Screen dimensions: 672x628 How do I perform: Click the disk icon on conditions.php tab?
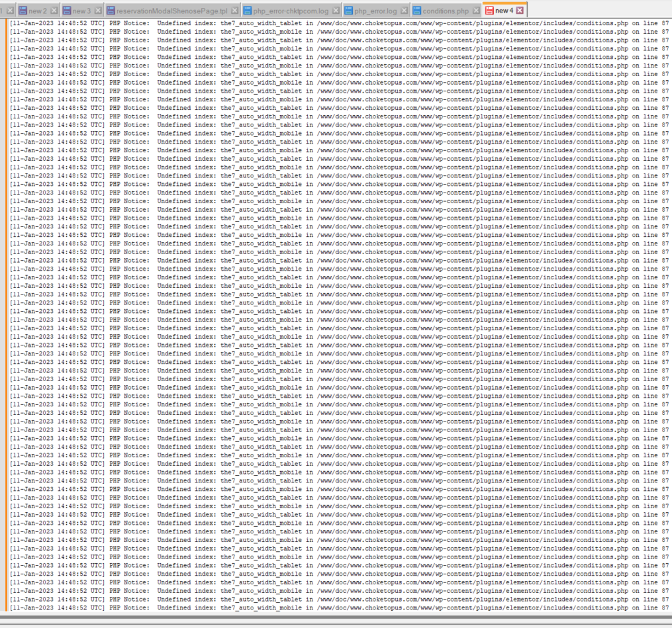click(417, 11)
